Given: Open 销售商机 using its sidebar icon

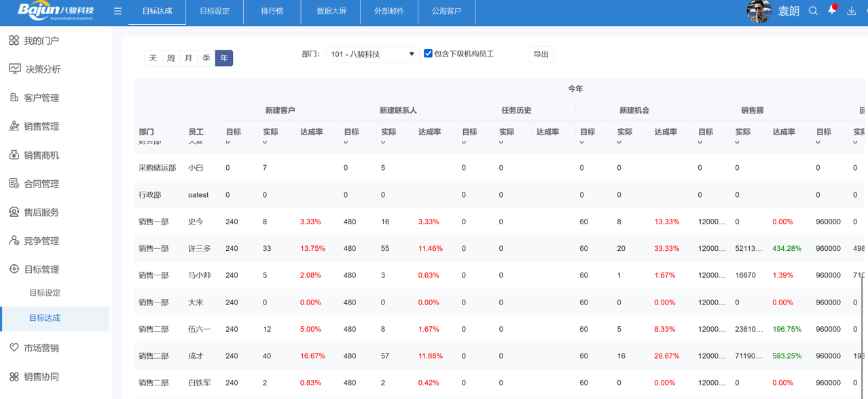Looking at the screenshot, I should (x=14, y=154).
